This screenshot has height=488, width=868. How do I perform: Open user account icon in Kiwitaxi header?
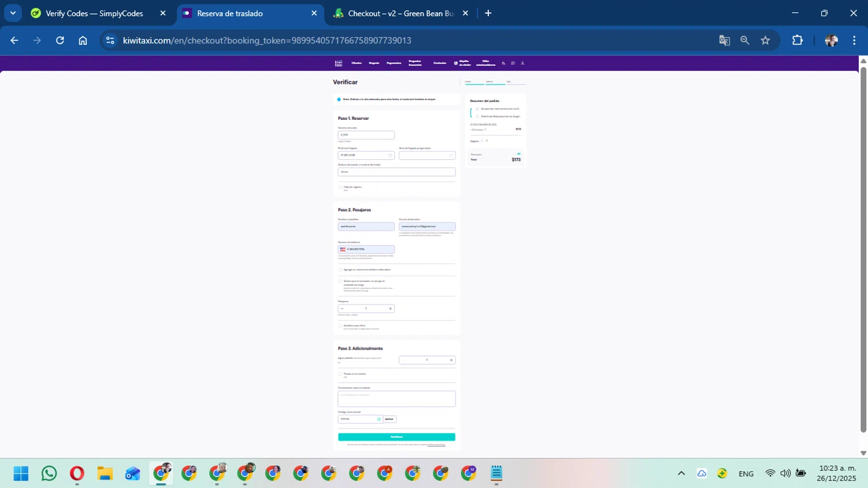pos(523,63)
